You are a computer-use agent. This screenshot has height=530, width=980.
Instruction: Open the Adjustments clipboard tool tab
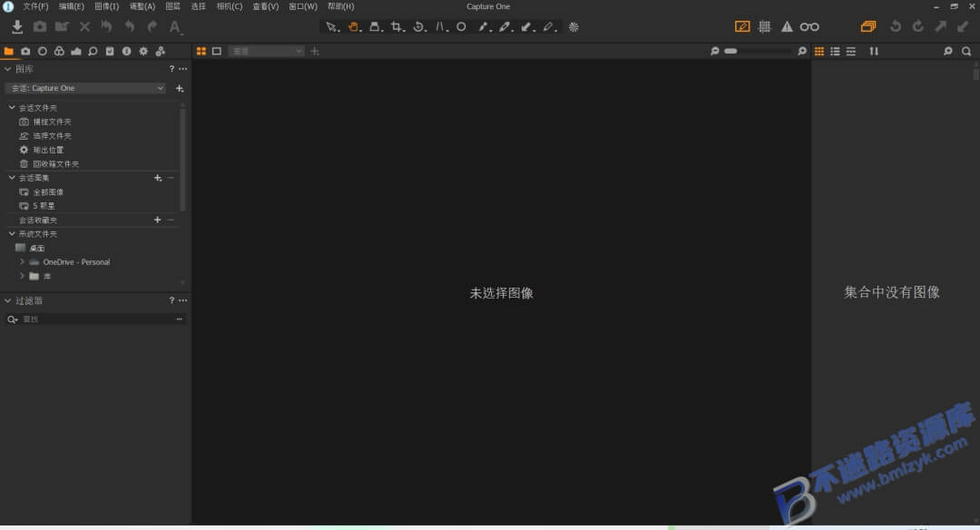coord(110,51)
